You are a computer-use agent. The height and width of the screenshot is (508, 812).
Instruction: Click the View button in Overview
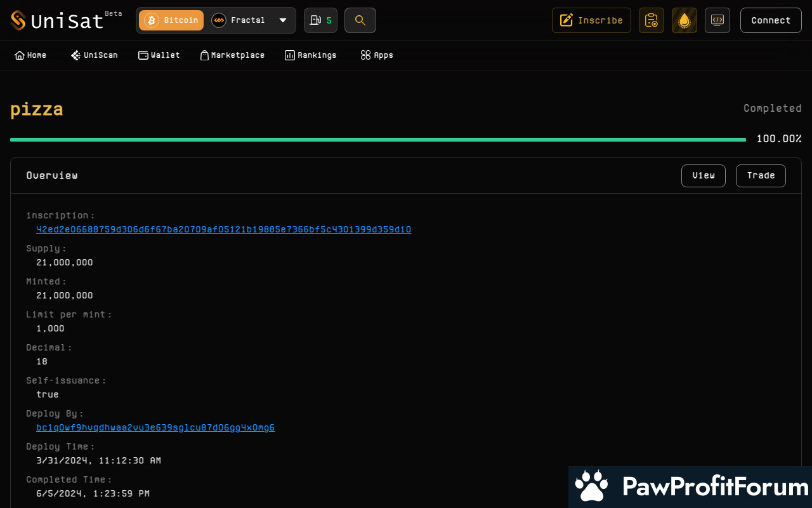[703, 176]
